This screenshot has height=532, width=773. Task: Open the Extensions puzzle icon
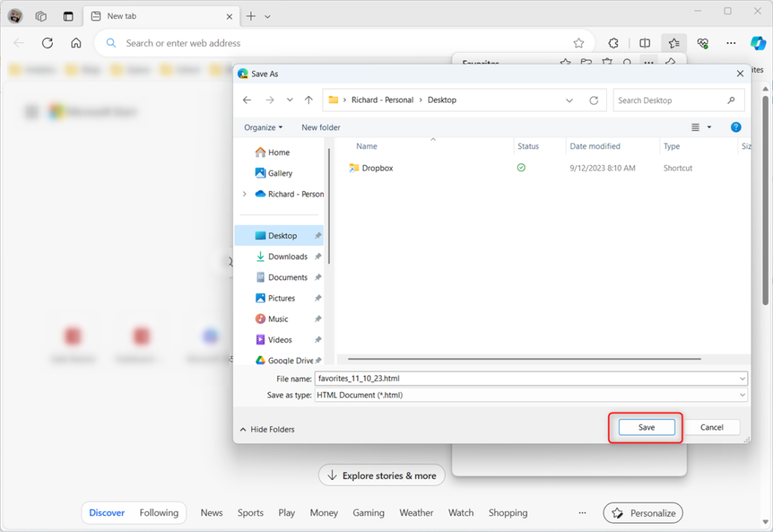point(613,43)
